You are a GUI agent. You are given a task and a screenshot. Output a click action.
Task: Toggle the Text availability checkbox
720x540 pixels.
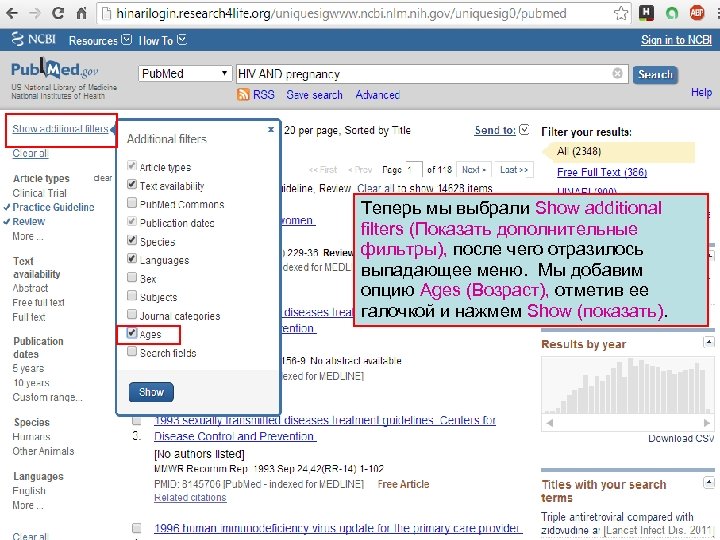tap(132, 184)
